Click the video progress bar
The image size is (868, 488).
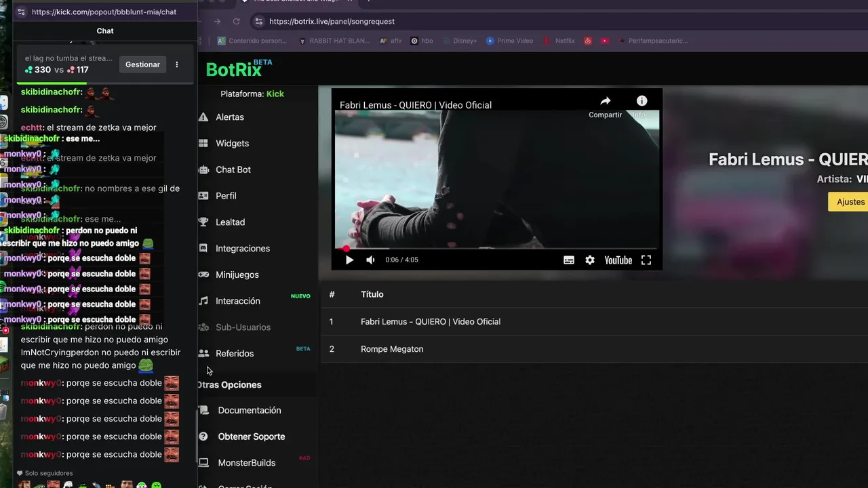496,249
